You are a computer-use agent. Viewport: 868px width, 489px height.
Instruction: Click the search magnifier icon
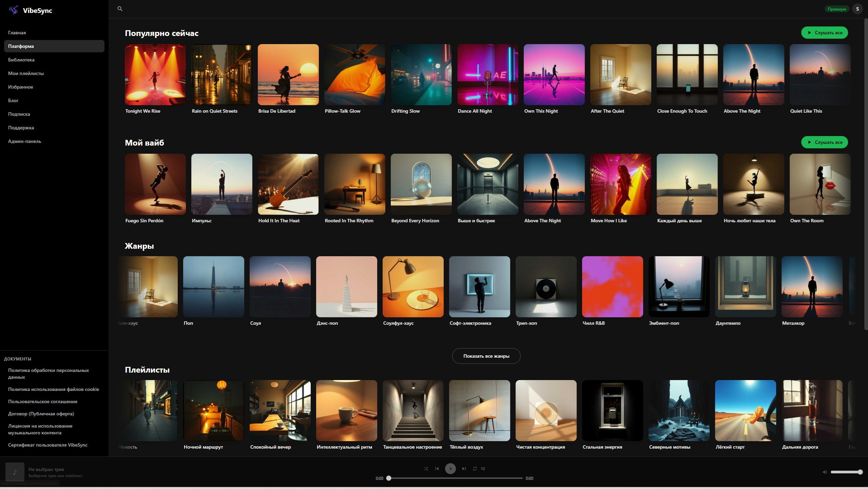[x=120, y=9]
